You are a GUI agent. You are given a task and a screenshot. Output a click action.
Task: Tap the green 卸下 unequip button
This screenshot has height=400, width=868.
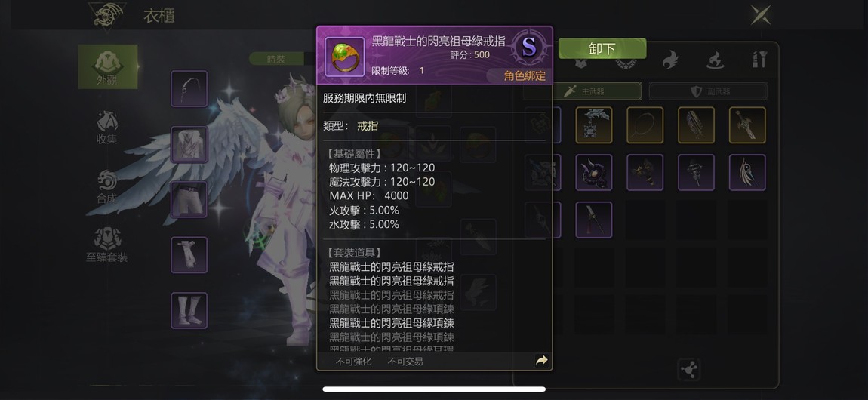coord(602,49)
